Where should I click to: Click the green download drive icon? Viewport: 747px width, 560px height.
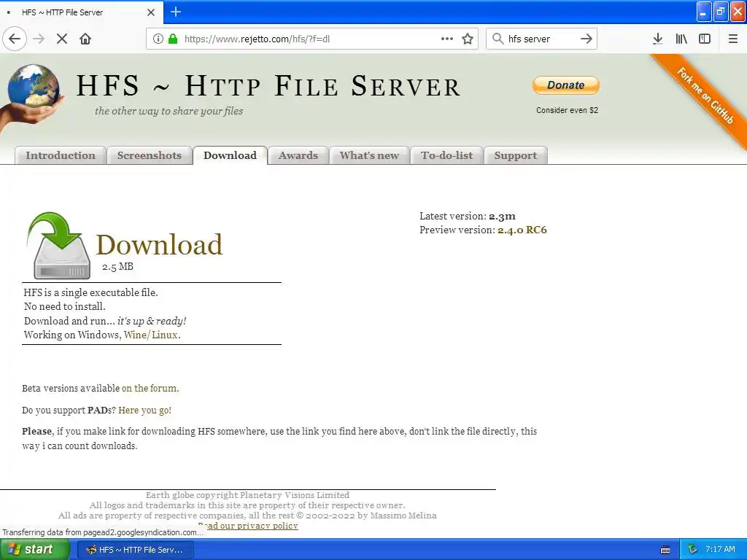tap(59, 245)
